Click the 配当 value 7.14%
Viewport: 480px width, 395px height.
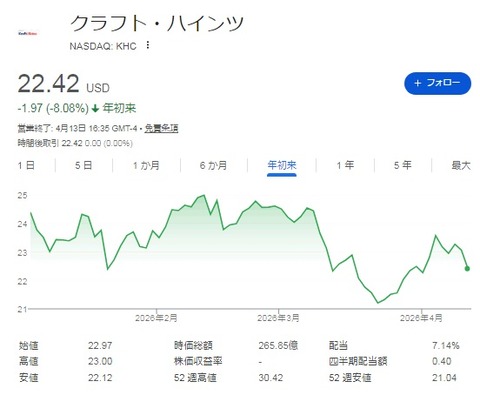(x=446, y=346)
